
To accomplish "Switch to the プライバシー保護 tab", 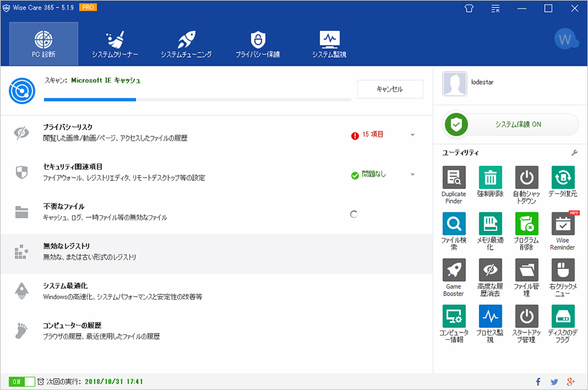I will tap(257, 44).
